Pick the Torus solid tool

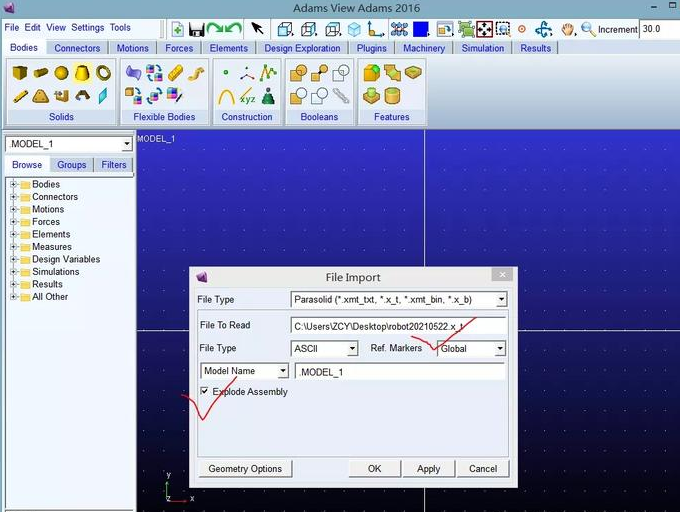coord(103,72)
